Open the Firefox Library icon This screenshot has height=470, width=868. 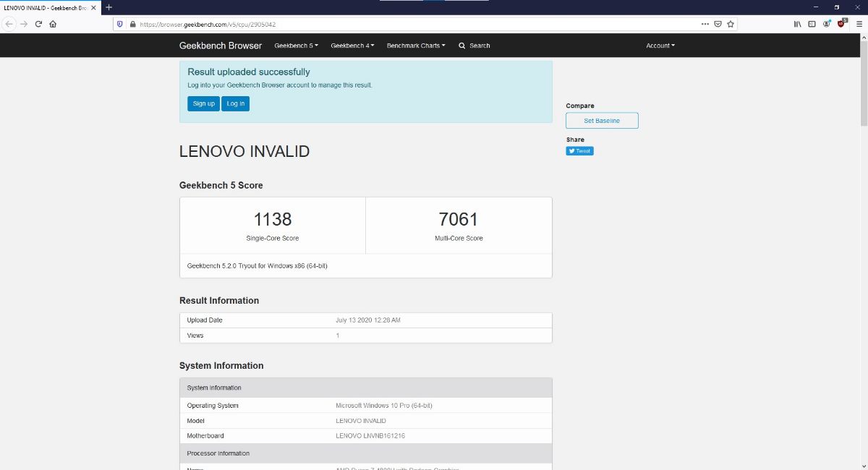pos(797,24)
